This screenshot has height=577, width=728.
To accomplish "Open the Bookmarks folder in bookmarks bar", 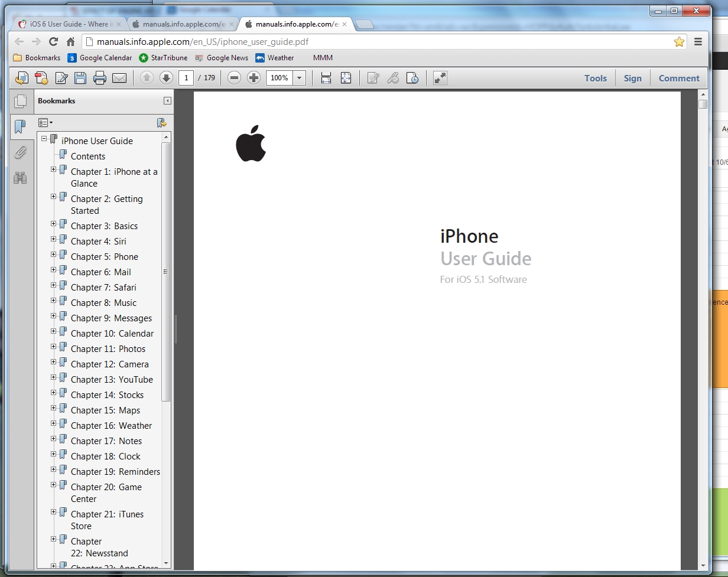I will click(37, 58).
